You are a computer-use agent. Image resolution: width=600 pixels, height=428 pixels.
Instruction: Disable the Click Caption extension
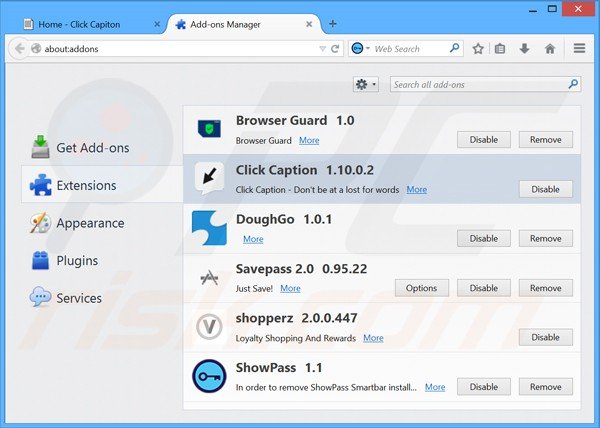point(546,189)
